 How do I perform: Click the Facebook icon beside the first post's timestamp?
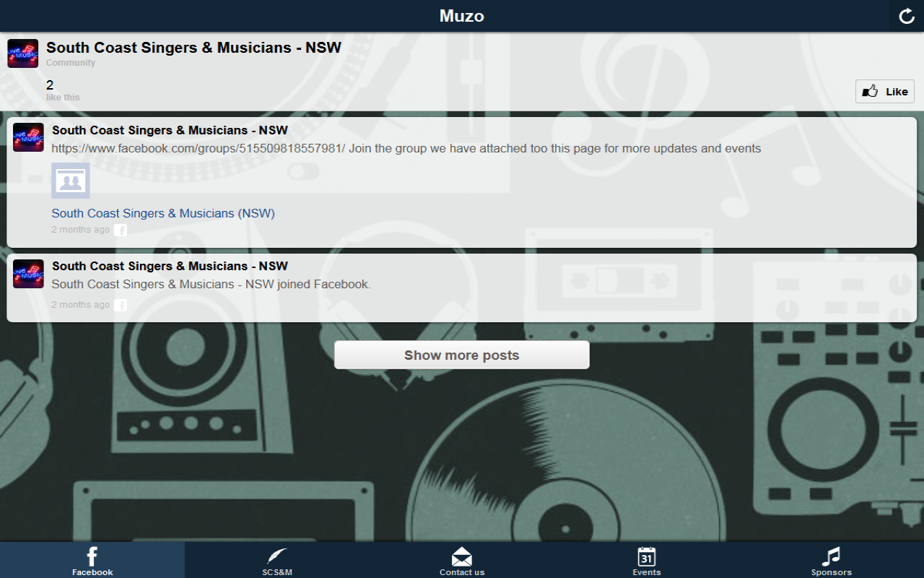tap(121, 230)
